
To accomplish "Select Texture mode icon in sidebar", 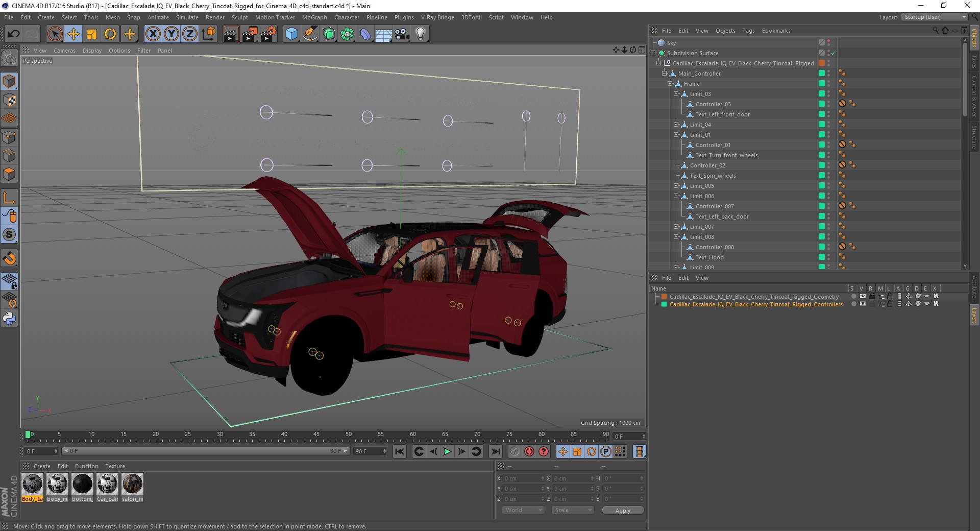I will pyautogui.click(x=10, y=100).
